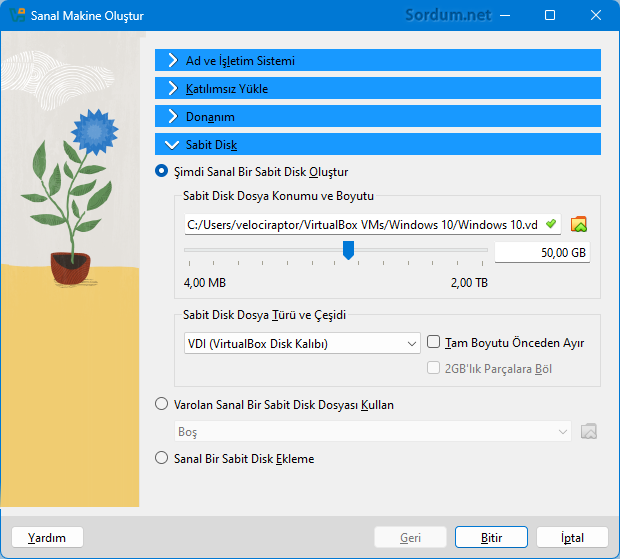The image size is (620, 559).
Task: Click the 2,00 TB maximum size label
Action: [x=469, y=283]
